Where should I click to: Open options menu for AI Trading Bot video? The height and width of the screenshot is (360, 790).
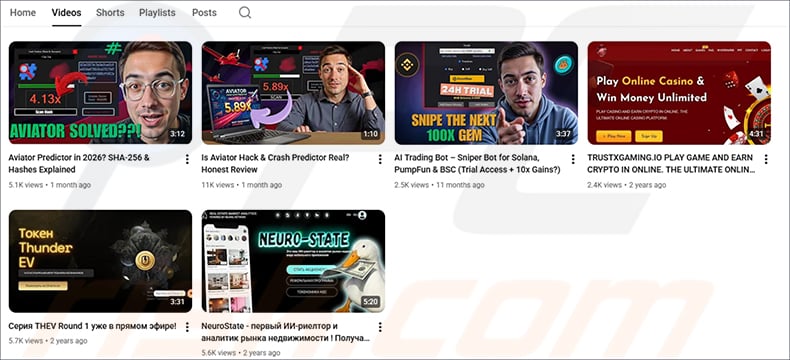pyautogui.click(x=573, y=159)
